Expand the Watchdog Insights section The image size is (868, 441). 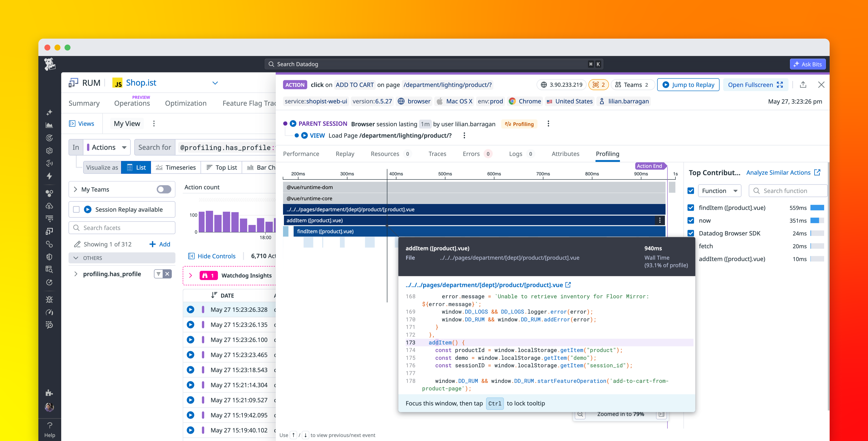click(190, 276)
